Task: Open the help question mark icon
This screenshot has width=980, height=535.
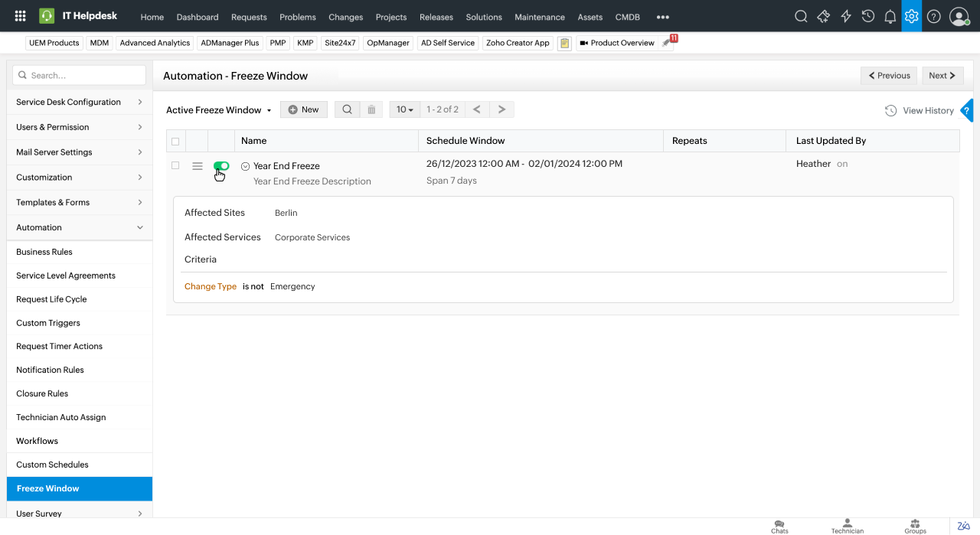Action: (x=933, y=16)
